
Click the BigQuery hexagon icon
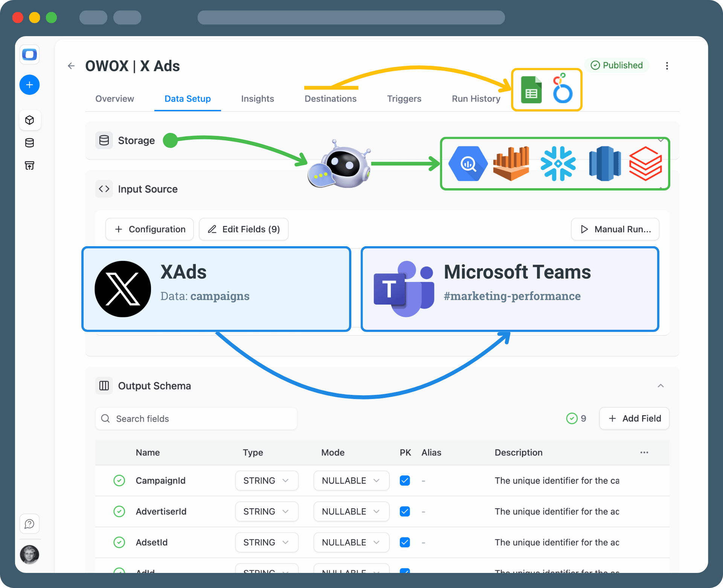click(x=468, y=164)
